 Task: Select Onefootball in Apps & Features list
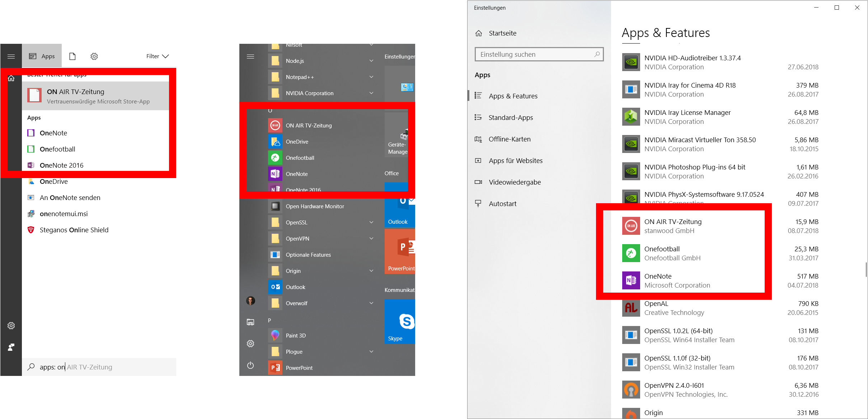coord(721,253)
